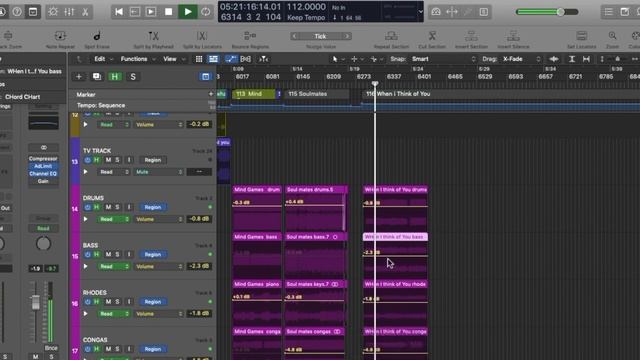Open the Functions menu in tracks area
This screenshot has width=640, height=360.
pyautogui.click(x=138, y=59)
